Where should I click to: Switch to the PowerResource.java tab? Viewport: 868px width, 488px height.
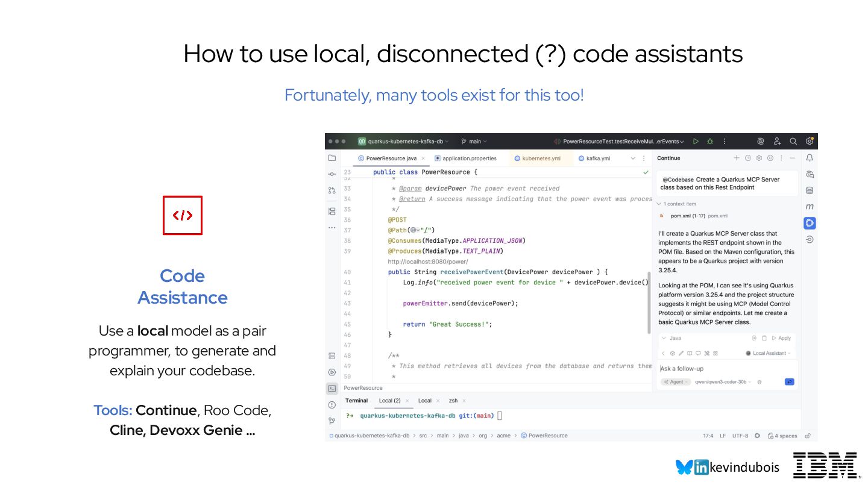pyautogui.click(x=391, y=158)
